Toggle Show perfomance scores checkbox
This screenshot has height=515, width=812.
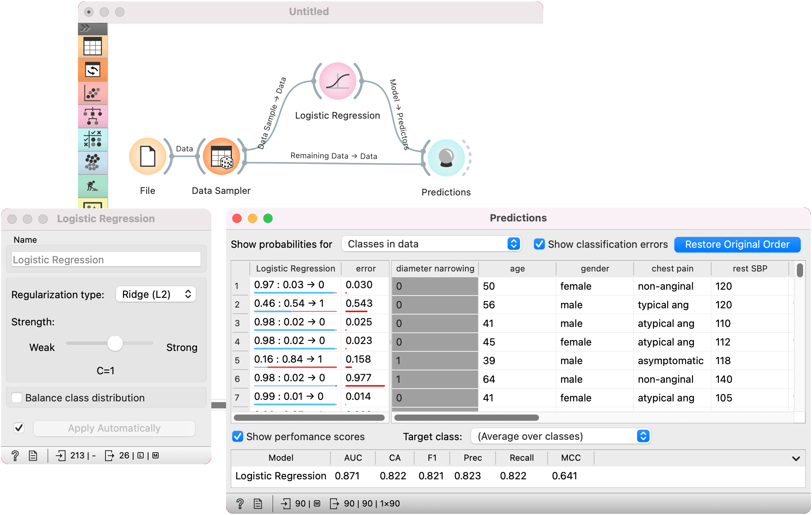coord(237,436)
